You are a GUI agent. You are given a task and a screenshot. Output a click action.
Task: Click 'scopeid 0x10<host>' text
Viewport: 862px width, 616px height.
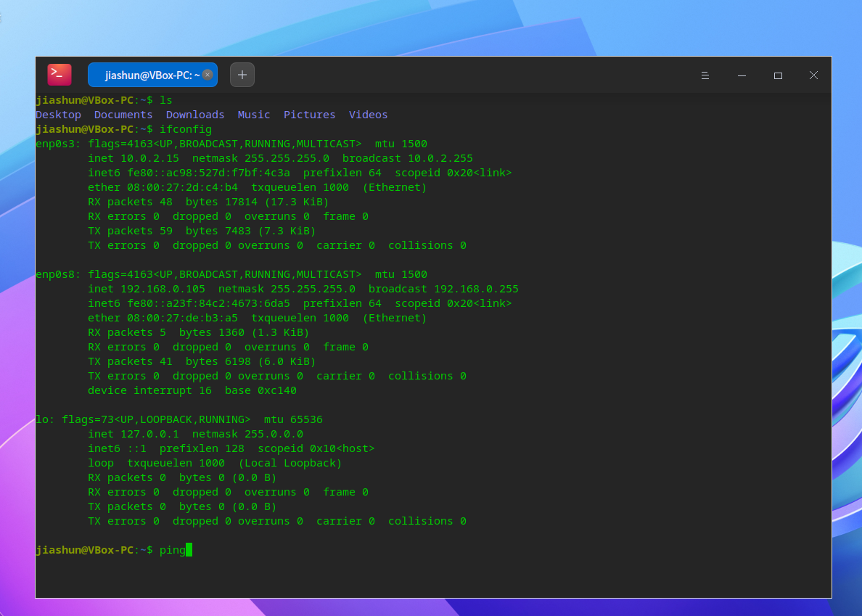[x=316, y=449]
